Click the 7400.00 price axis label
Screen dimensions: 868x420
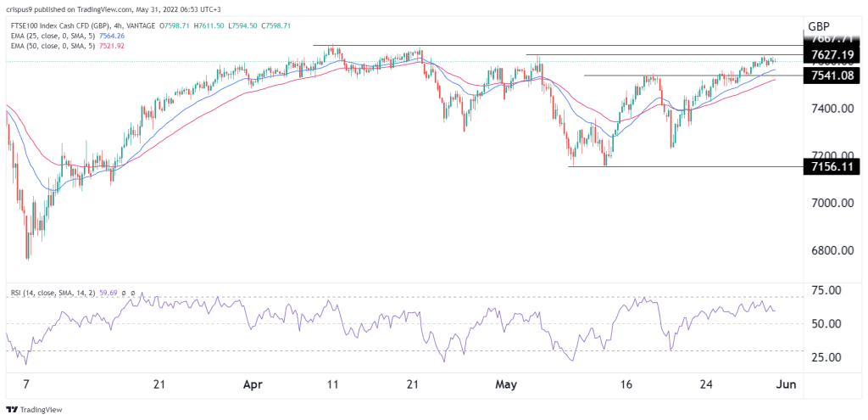click(832, 109)
